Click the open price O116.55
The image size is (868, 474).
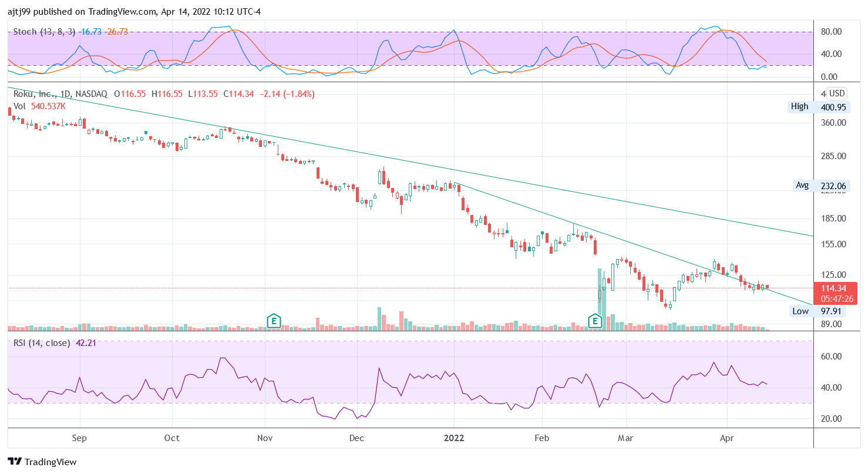[x=130, y=93]
